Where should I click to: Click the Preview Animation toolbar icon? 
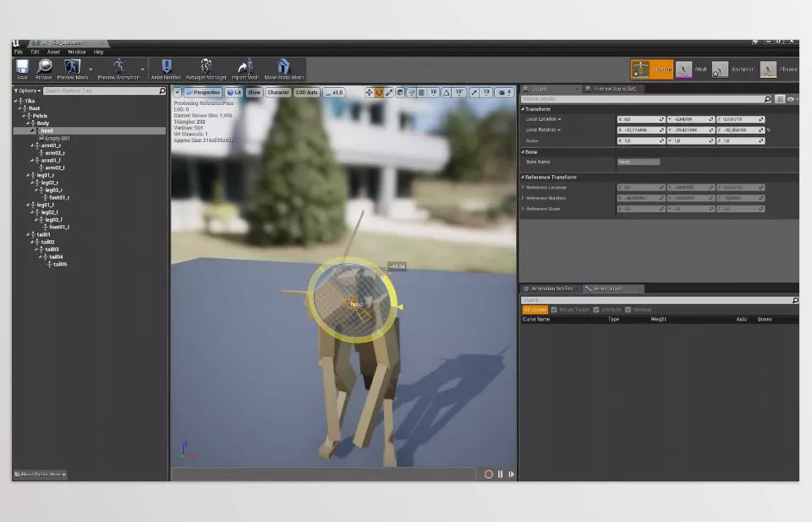coord(118,66)
